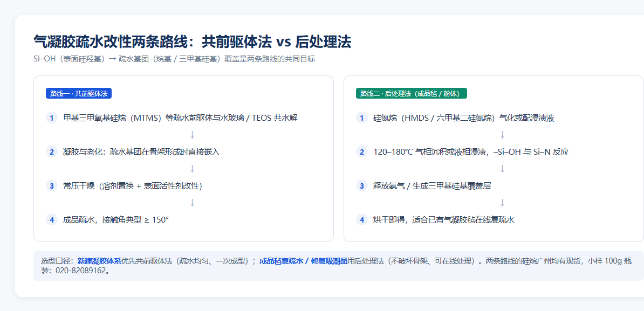Click the 选型口径 label in the footer note
The width and height of the screenshot is (644, 311).
point(55,261)
